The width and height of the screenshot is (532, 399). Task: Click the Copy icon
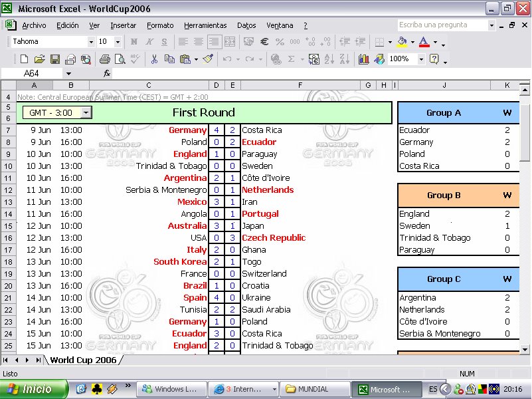(169, 59)
